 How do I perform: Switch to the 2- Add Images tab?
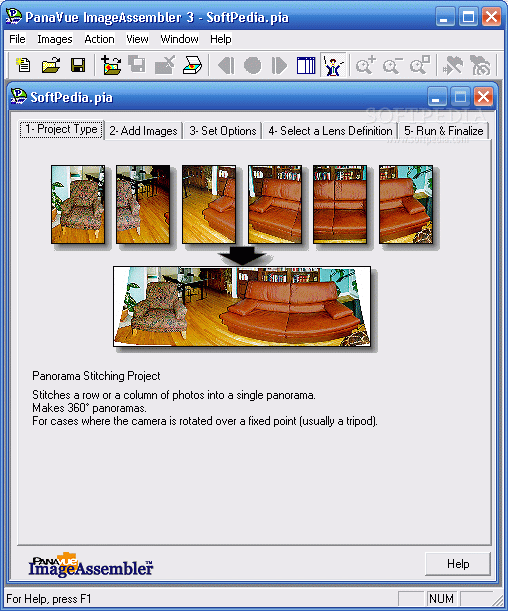click(143, 131)
